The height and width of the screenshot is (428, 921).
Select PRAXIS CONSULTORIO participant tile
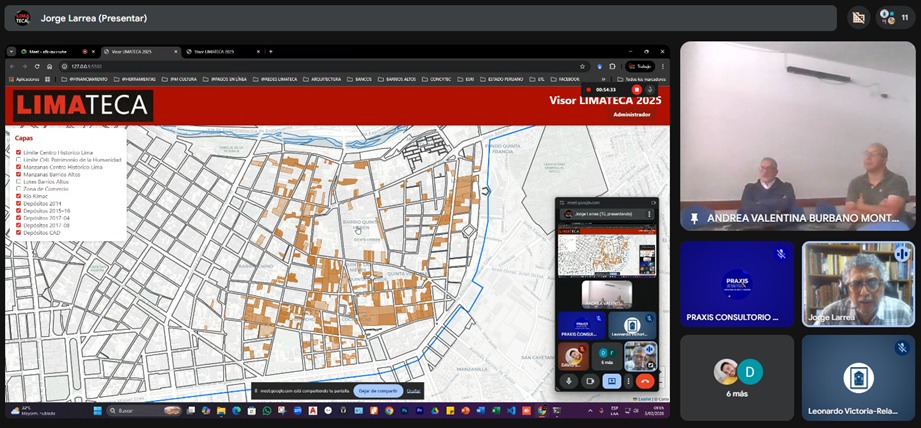click(x=737, y=284)
